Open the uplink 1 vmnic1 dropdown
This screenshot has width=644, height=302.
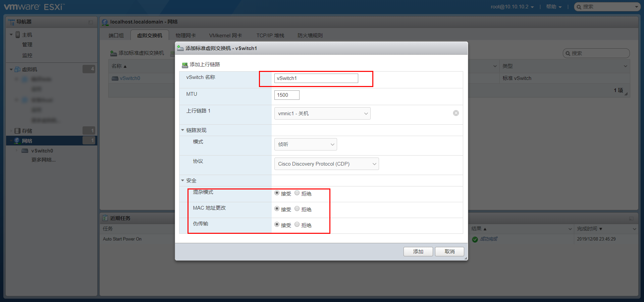(322, 114)
